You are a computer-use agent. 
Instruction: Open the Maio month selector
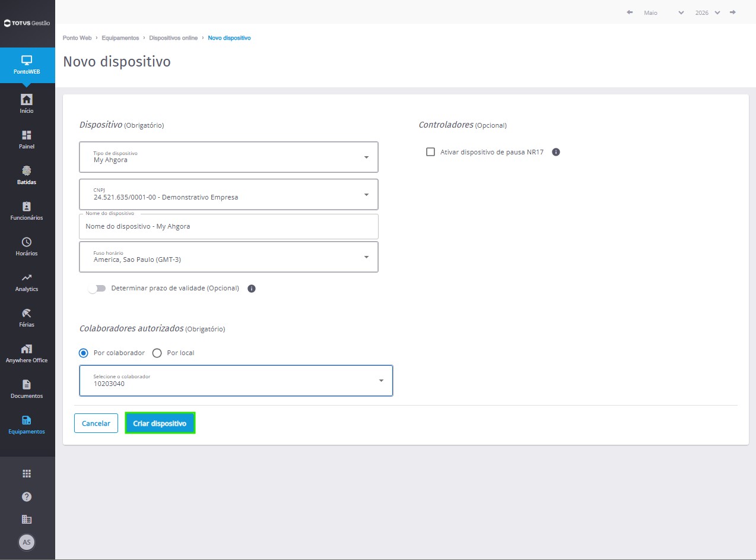(663, 12)
